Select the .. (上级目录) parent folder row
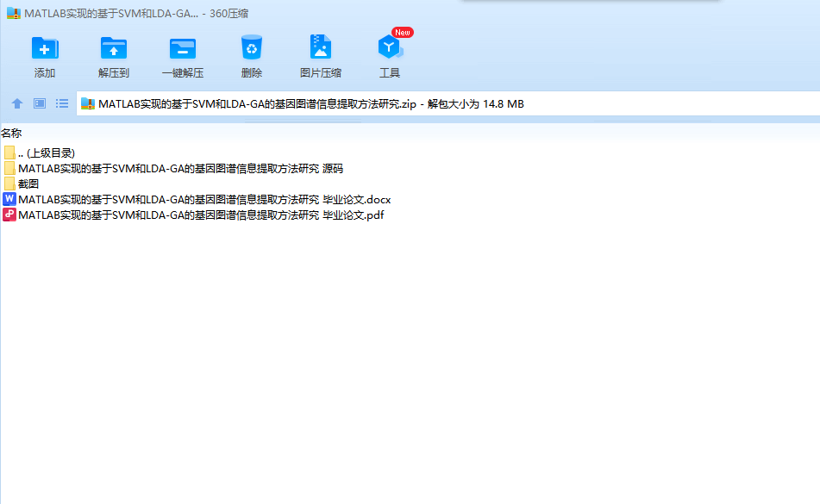 tap(39, 153)
